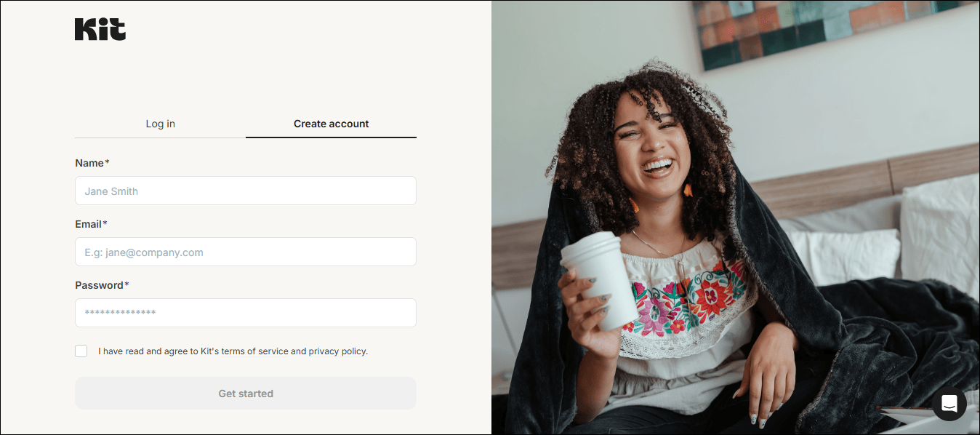Click the Password* field label
This screenshot has height=435, width=980.
click(x=102, y=285)
